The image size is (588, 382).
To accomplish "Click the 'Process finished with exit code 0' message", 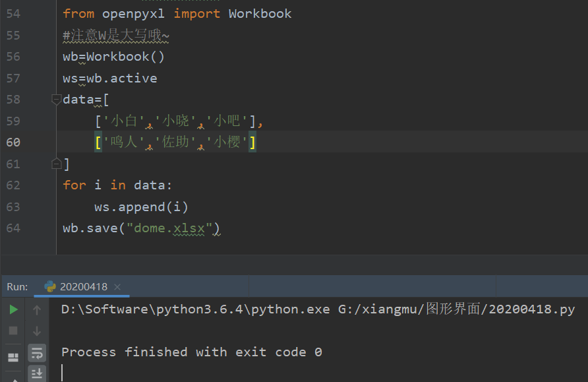I will [192, 352].
